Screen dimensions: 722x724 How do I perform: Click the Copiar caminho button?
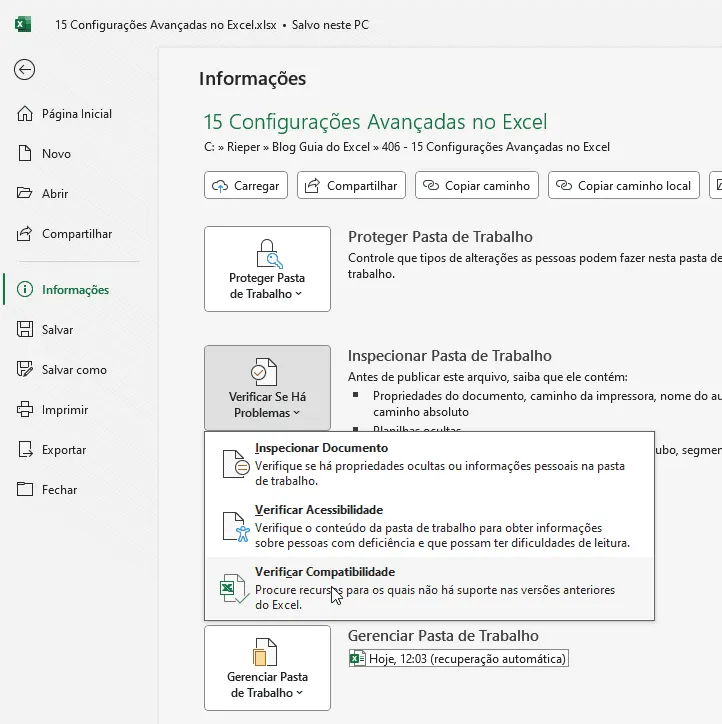pos(477,185)
